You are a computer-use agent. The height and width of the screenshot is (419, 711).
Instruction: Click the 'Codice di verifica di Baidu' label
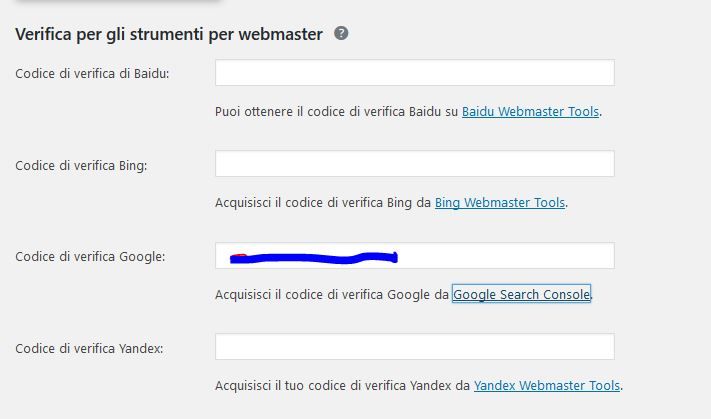(x=92, y=73)
